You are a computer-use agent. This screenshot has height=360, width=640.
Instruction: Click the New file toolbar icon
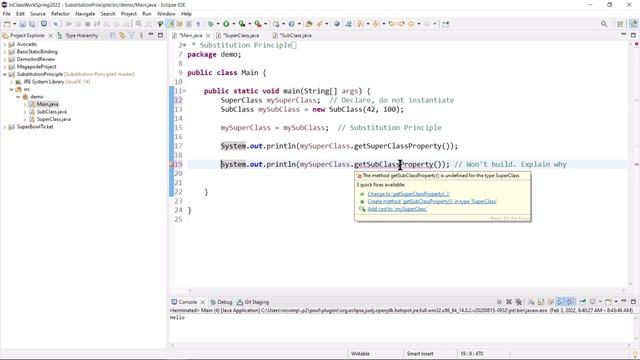[x=7, y=24]
